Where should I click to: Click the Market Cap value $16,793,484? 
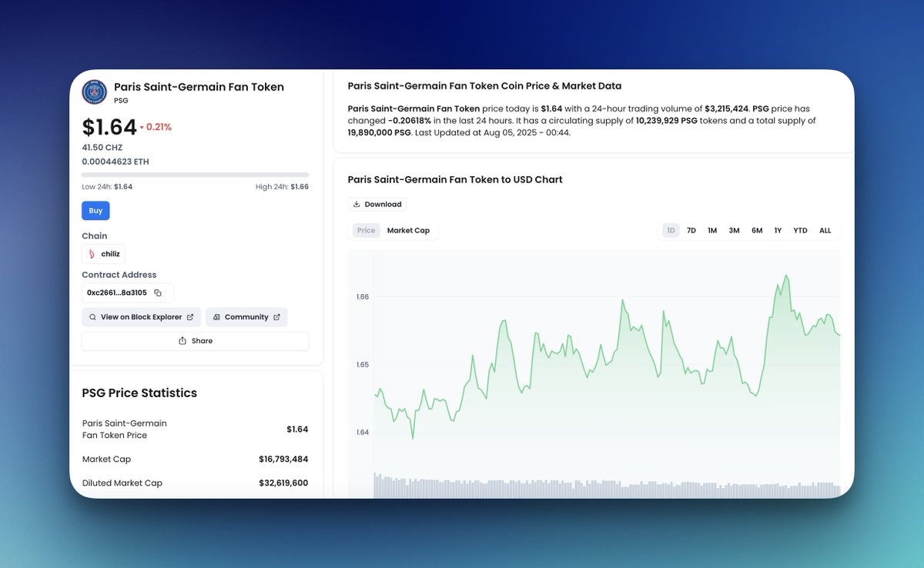pos(283,459)
